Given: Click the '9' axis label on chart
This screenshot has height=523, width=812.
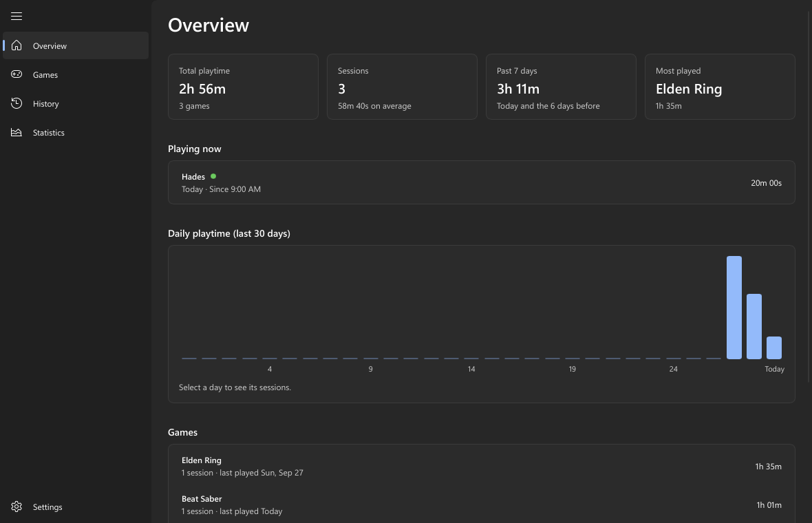Looking at the screenshot, I should (370, 369).
